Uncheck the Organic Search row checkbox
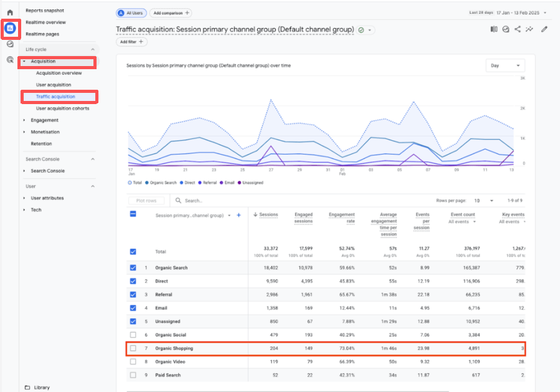 [x=131, y=267]
